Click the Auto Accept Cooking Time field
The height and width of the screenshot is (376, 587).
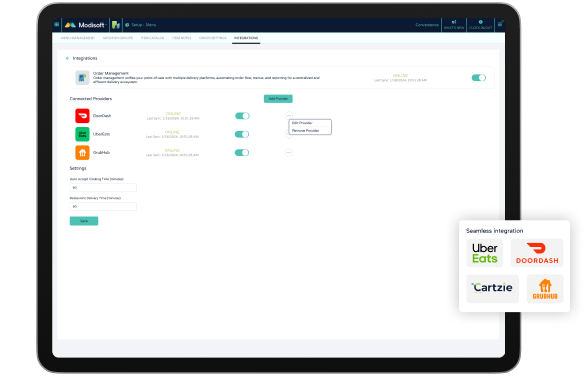click(103, 188)
